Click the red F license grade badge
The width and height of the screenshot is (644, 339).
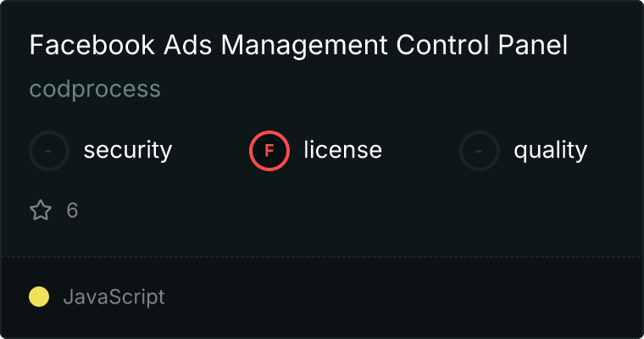click(269, 151)
